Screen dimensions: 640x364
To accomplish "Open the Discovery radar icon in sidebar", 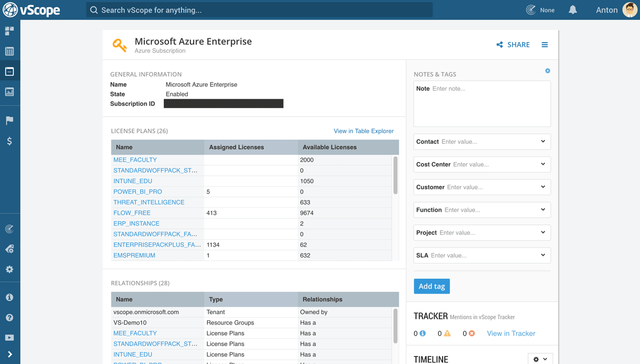I will 10,229.
